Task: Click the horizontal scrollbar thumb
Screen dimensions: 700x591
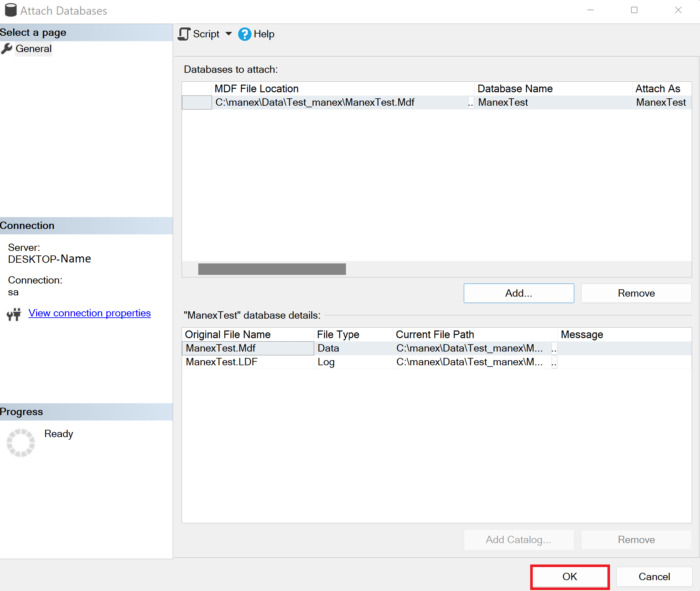Action: tap(272, 269)
